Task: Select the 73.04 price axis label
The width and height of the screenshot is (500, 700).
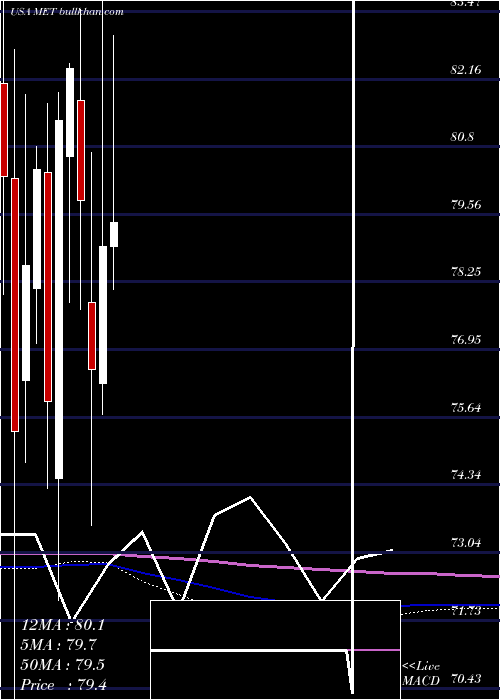Action: [466, 543]
